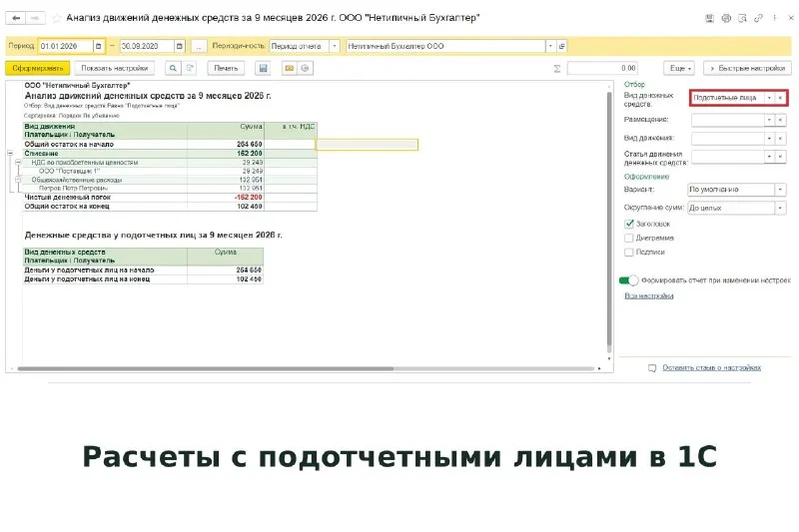Screen dimensions: 799x532
Task: Open Оставить отзыв о настройках link
Action: point(711,367)
